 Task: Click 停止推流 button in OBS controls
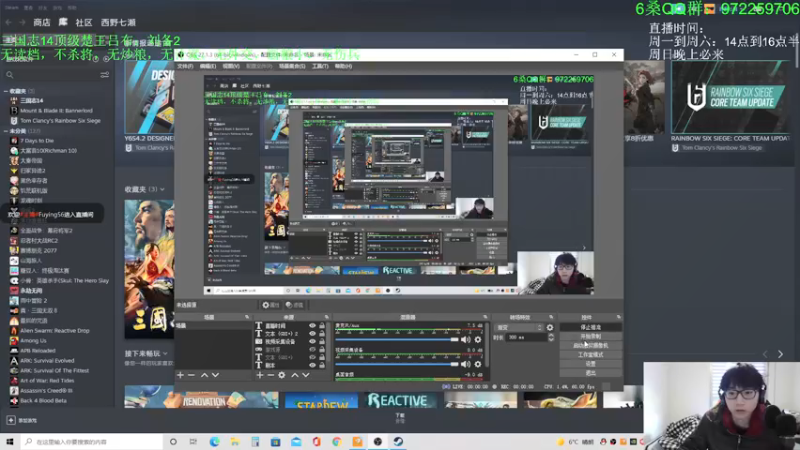pyautogui.click(x=590, y=328)
